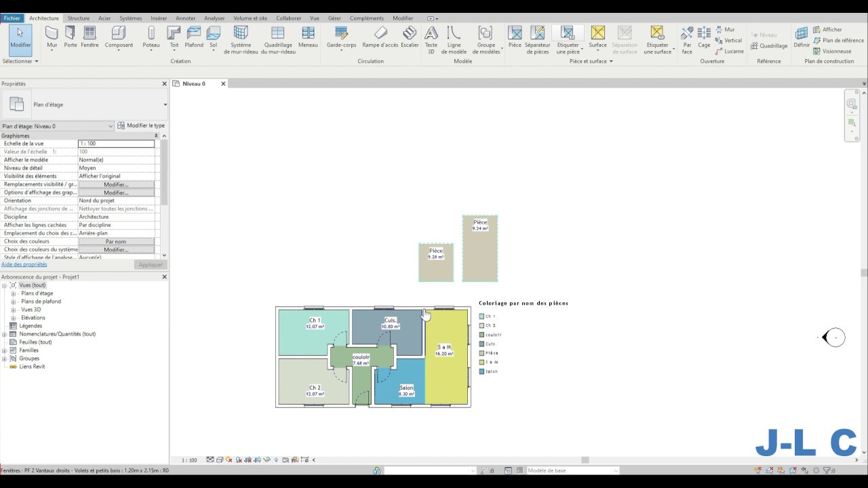Switch to the Vue ribbon tab

point(315,18)
